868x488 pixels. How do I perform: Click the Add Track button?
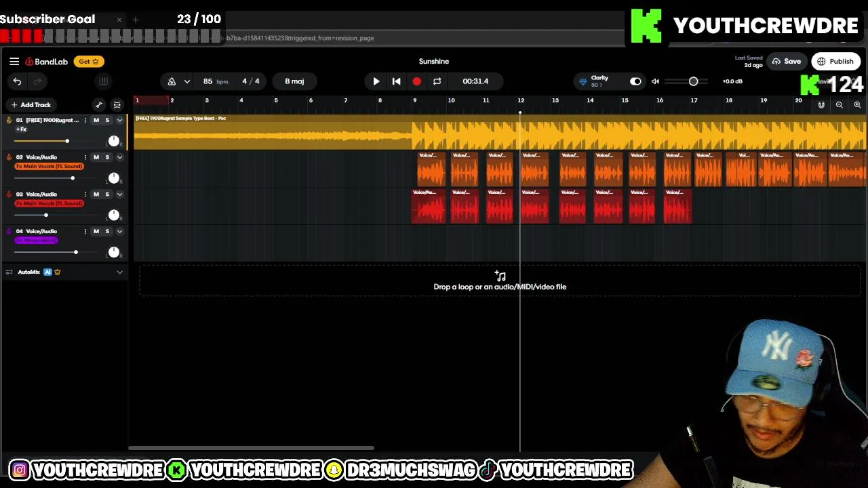[31, 105]
